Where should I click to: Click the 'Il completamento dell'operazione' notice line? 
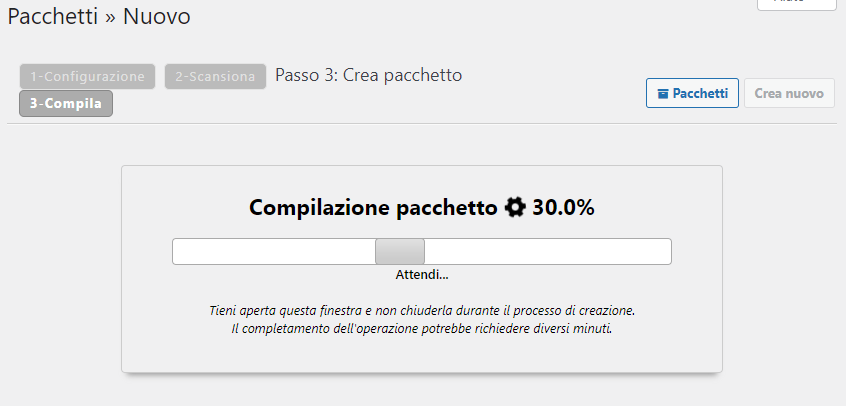click(x=422, y=328)
